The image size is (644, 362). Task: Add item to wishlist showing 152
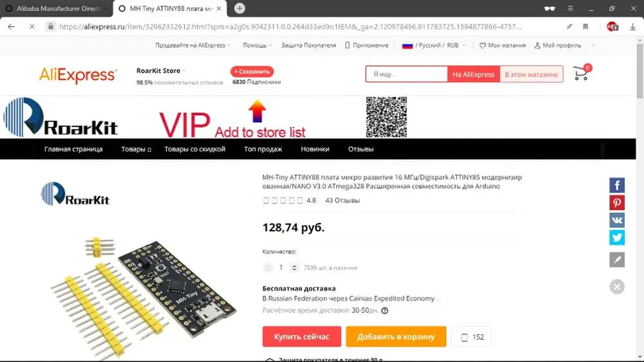pyautogui.click(x=471, y=337)
